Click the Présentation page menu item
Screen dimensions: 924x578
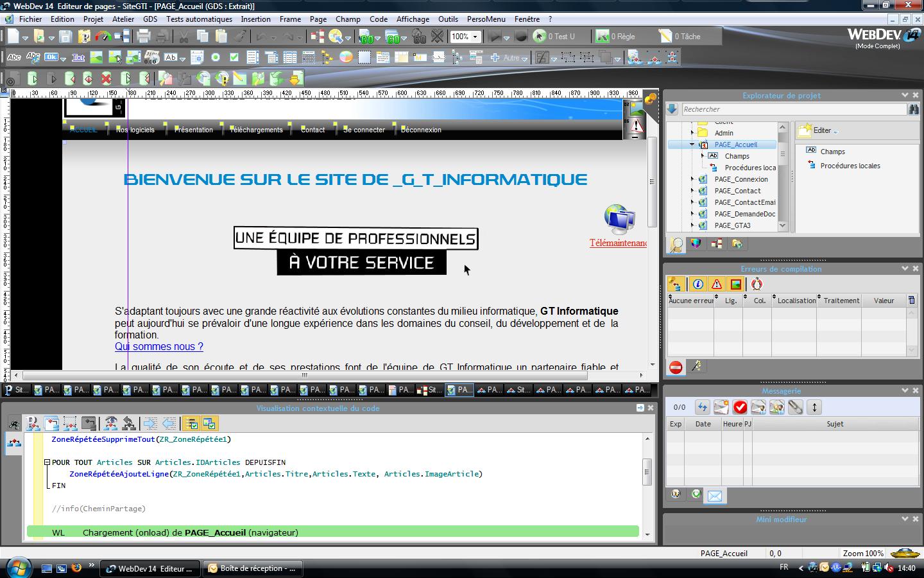click(x=194, y=130)
